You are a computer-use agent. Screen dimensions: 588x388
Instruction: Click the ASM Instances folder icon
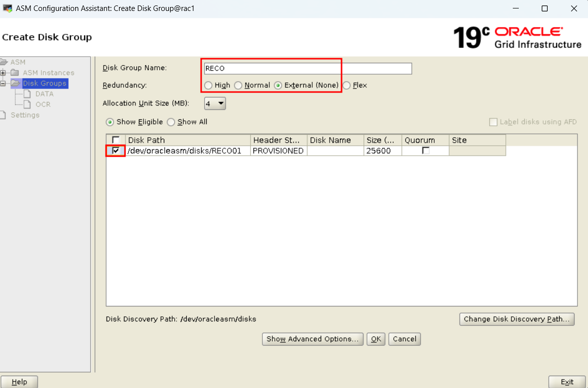(x=15, y=72)
